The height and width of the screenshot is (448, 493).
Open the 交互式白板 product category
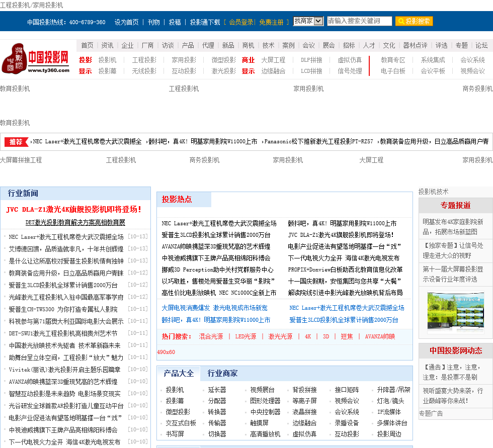pos(181,423)
